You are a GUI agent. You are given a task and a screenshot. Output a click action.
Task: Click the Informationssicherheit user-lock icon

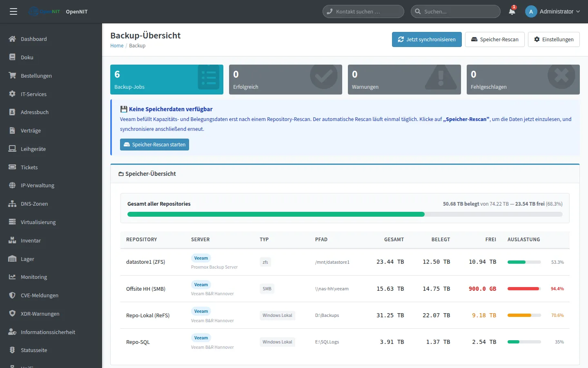[x=12, y=332]
